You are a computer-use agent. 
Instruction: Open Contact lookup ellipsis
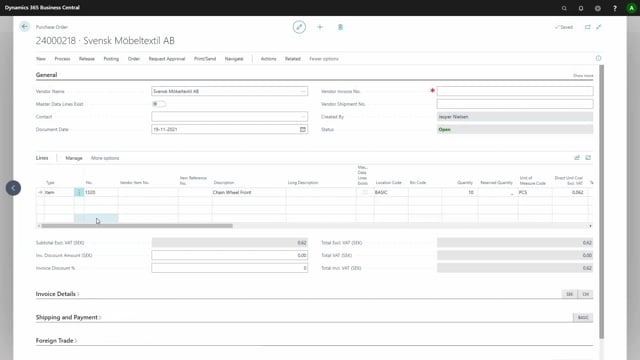coord(303,117)
